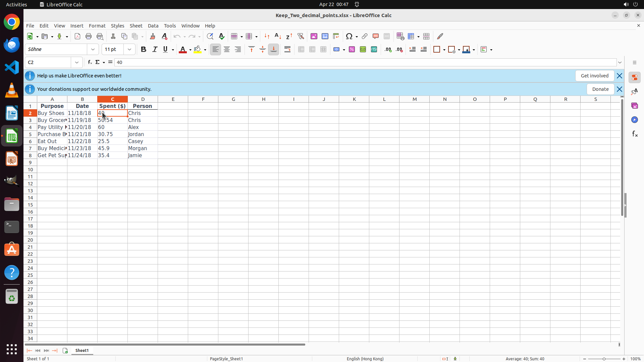The height and width of the screenshot is (362, 644).
Task: Format cell as Percent
Action: pos(352,49)
